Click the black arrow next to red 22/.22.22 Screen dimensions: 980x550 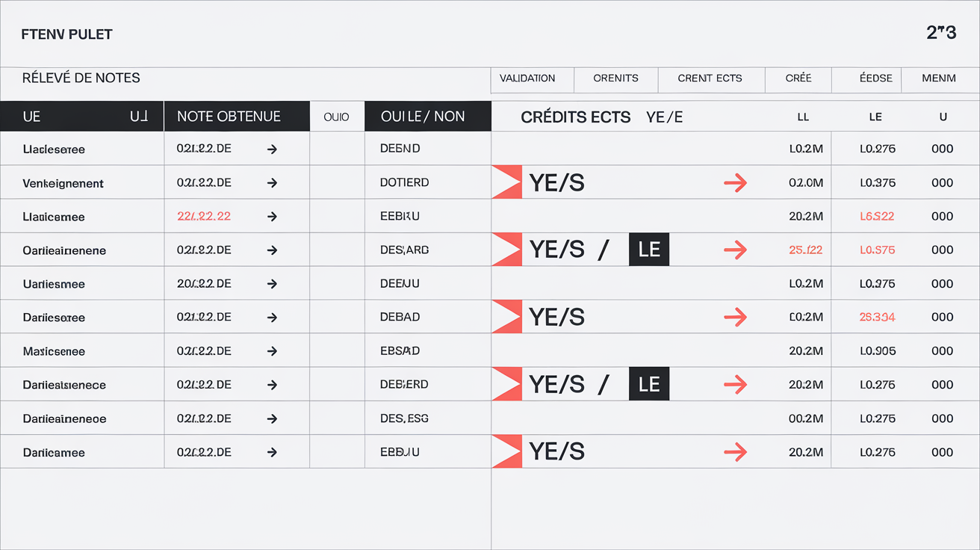272,217
